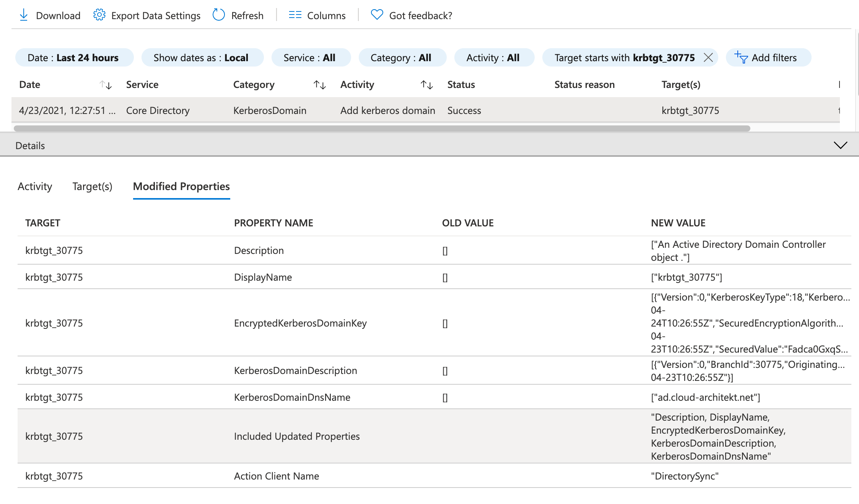This screenshot has width=859, height=504.
Task: Click the Included Updated Properties row
Action: coord(434,436)
